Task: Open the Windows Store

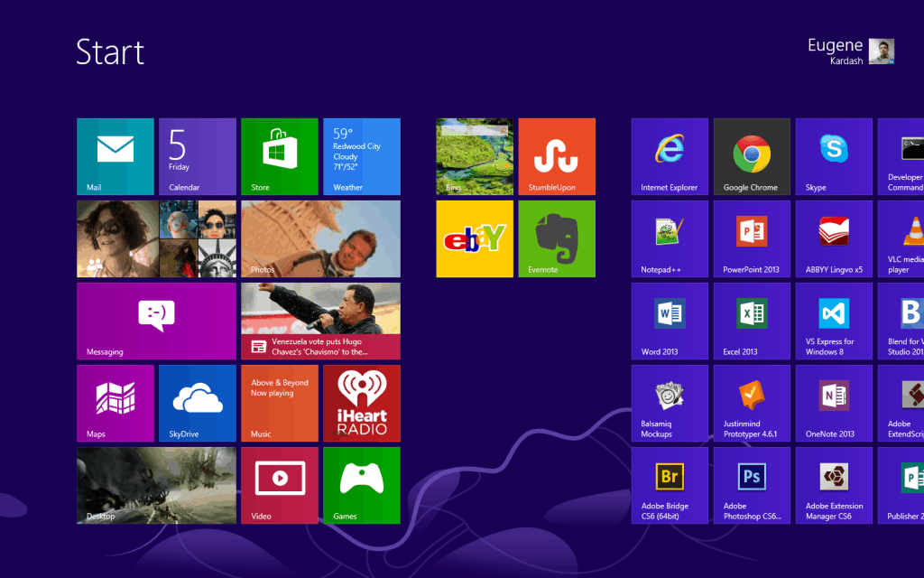Action: pyautogui.click(x=279, y=156)
